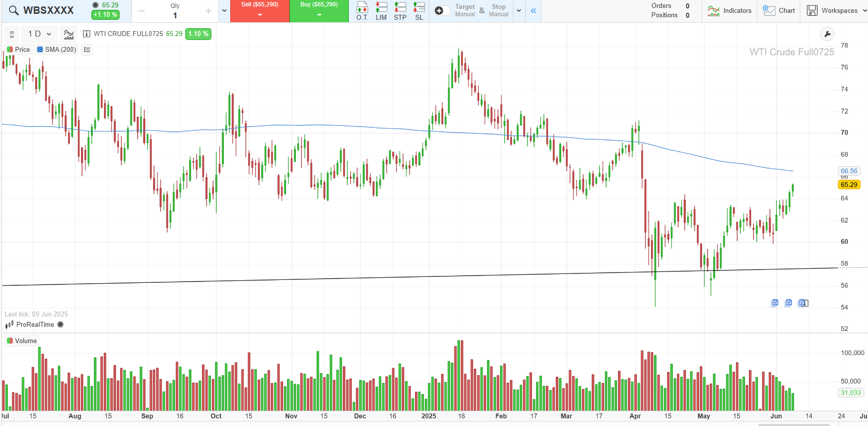Select the STP stop order icon

(x=400, y=10)
